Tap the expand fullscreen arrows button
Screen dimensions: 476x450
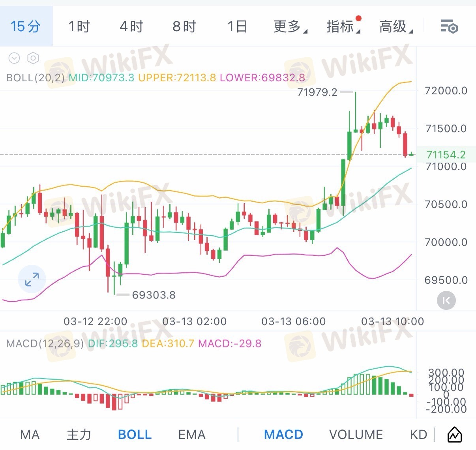point(32,279)
